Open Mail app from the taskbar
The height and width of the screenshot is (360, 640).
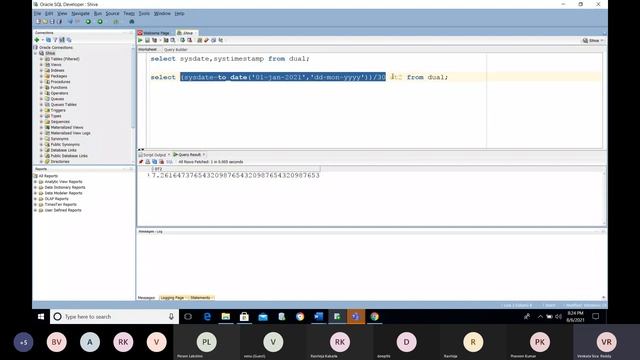point(263,316)
